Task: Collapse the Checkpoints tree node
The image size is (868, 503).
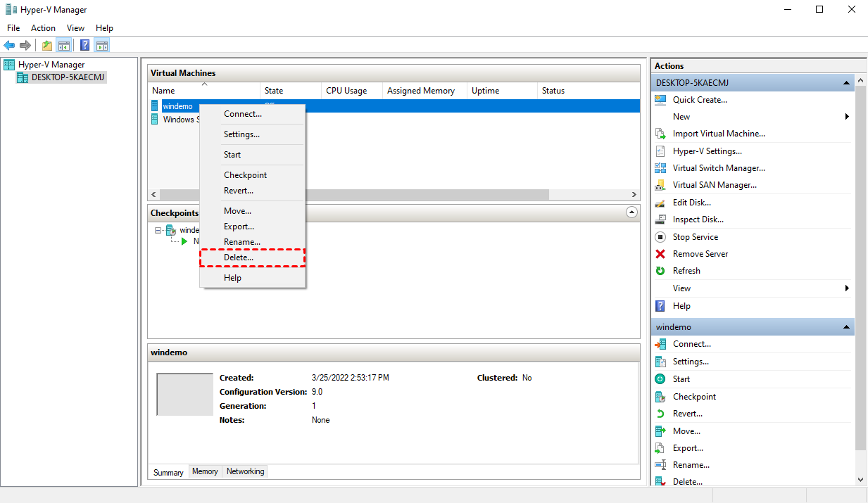Action: point(159,230)
